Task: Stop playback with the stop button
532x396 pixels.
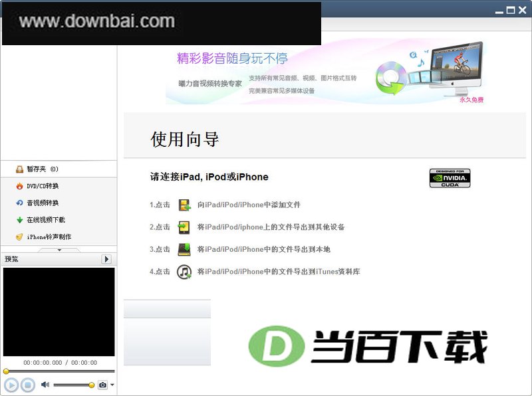Action: [28, 385]
